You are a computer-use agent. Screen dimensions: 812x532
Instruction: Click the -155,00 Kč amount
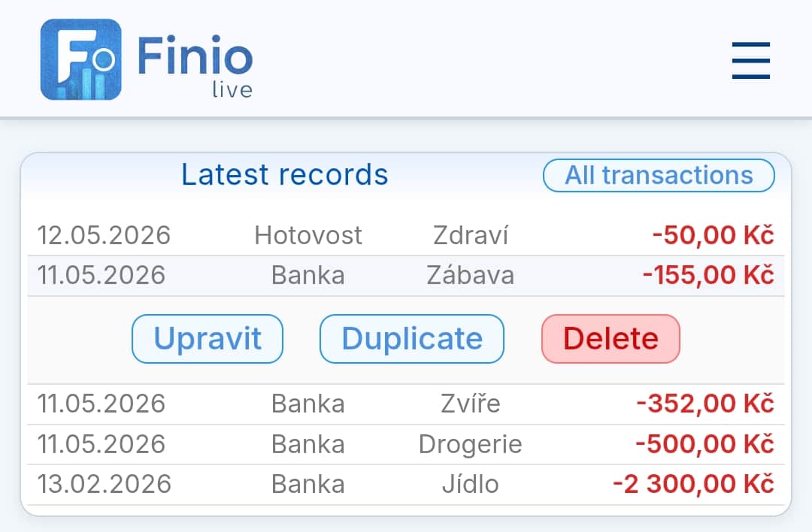(708, 275)
